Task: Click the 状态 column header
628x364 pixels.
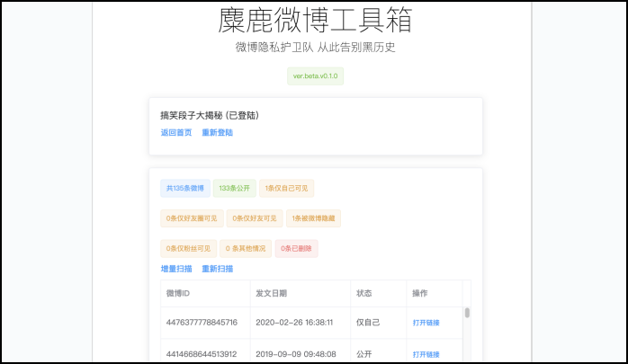Action: coord(379,293)
